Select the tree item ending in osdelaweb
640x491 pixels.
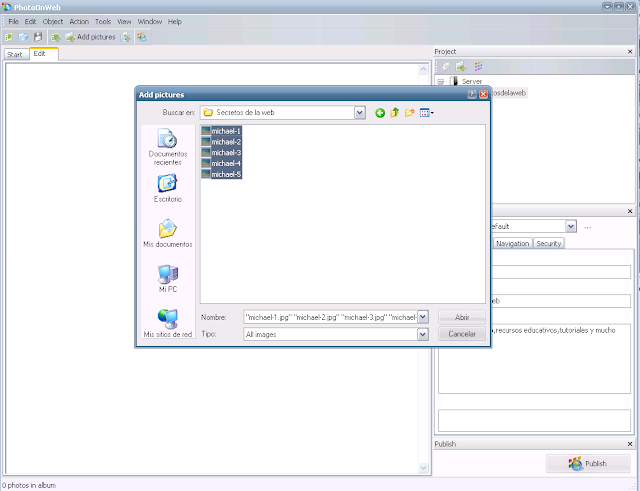click(509, 93)
